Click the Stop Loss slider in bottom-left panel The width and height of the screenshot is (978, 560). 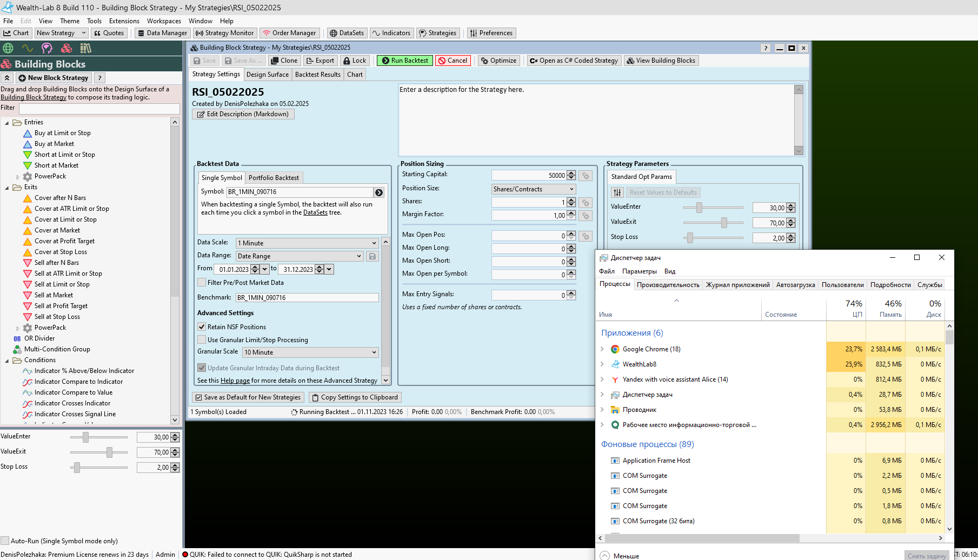pos(99,468)
